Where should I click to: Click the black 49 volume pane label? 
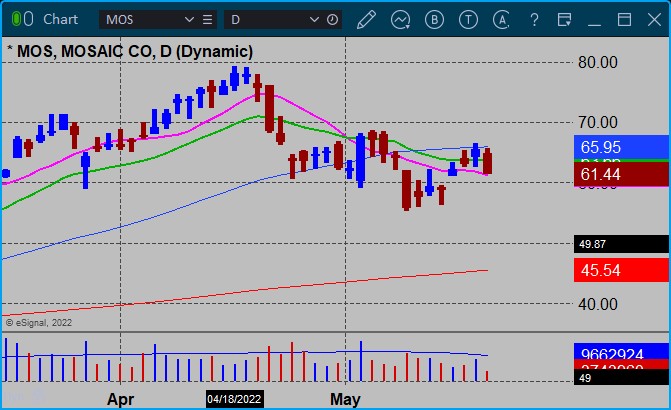(621, 378)
